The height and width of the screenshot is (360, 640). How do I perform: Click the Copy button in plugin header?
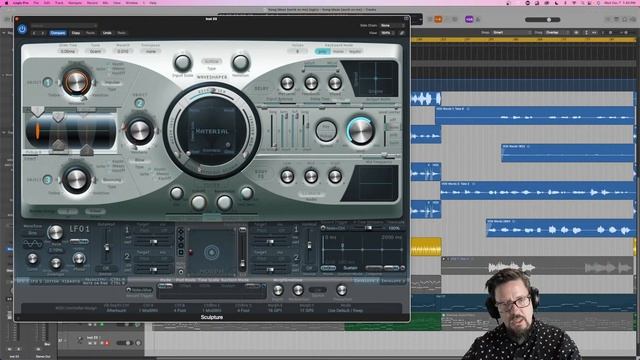(76, 33)
